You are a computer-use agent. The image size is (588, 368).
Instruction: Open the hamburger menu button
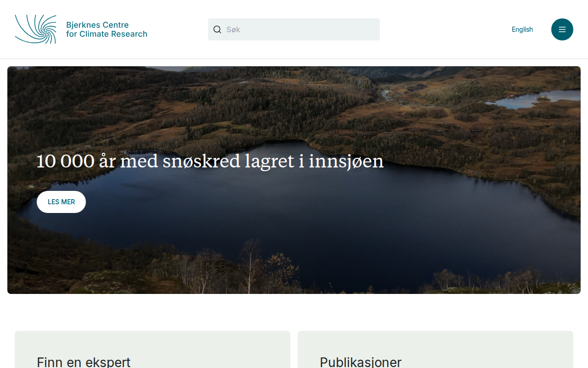coord(562,29)
